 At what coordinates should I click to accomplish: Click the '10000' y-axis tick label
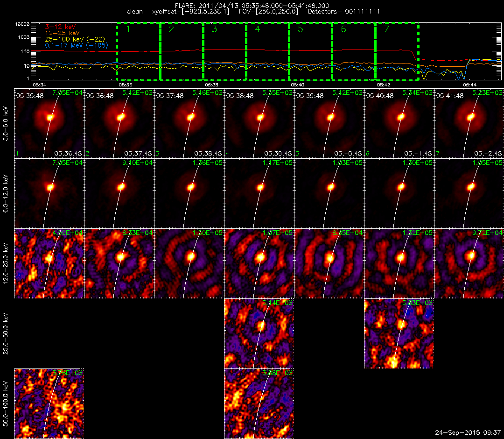point(22,24)
